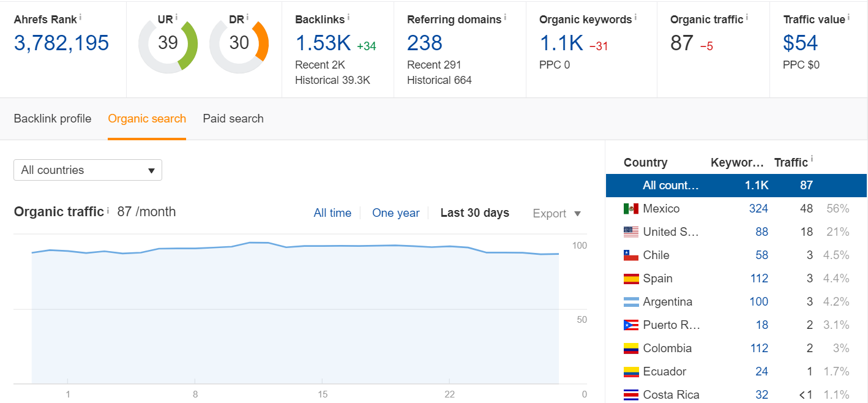Click the Keywords column header
The height and width of the screenshot is (403, 868).
[738, 162]
